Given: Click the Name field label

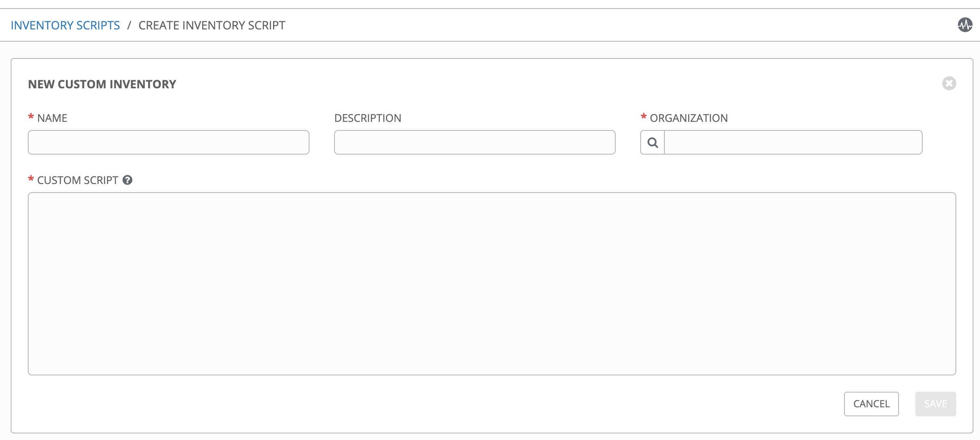Looking at the screenshot, I should click(x=52, y=118).
